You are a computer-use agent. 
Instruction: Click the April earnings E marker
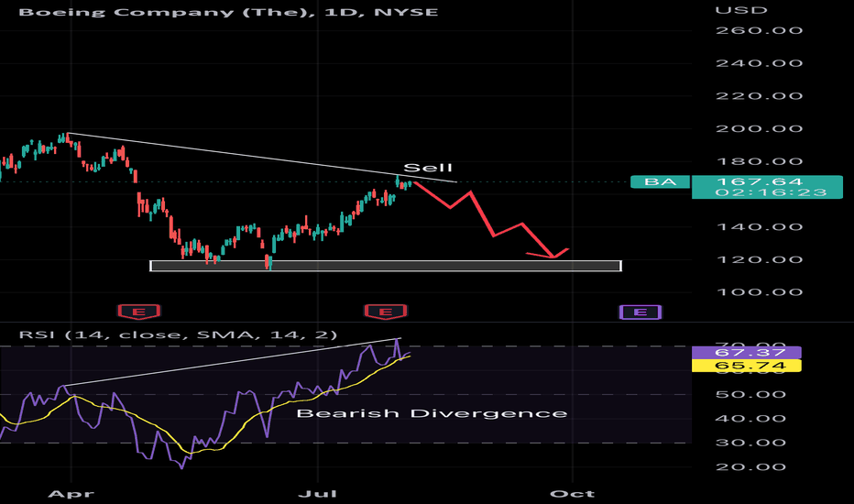pos(139,312)
